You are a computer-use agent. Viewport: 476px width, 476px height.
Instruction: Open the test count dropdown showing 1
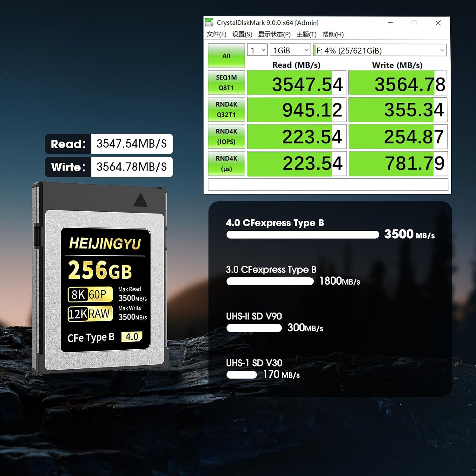257,50
